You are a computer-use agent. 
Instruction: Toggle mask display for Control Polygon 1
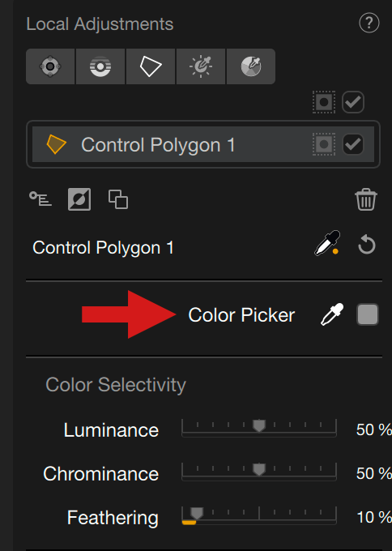324,144
